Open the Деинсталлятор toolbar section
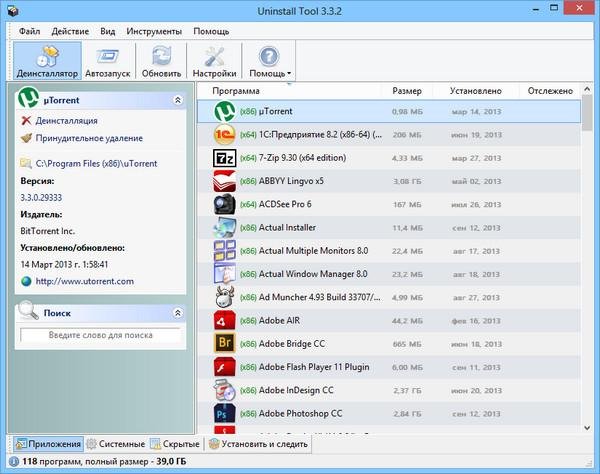The width and height of the screenshot is (600, 474). 47,60
